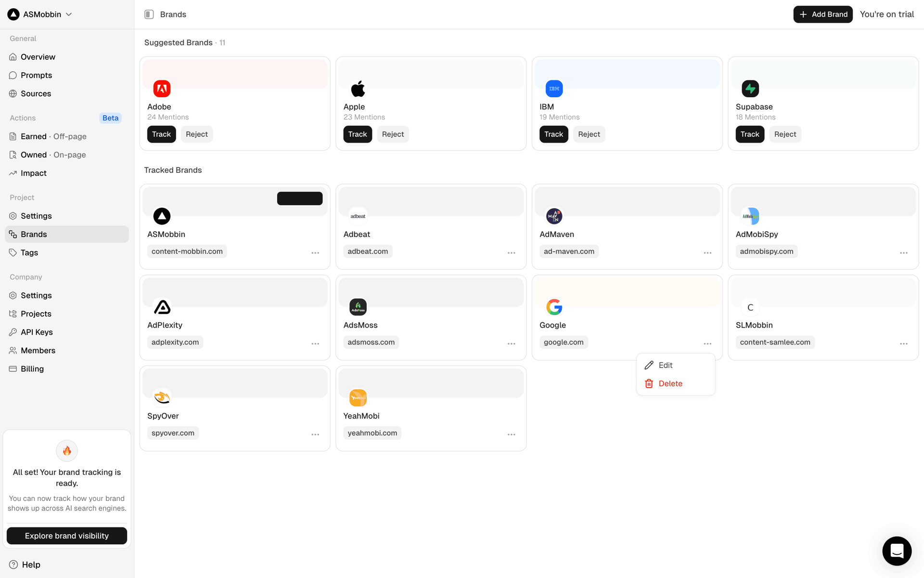
Task: Click the content-mobbin.com domain chip
Action: coord(187,251)
